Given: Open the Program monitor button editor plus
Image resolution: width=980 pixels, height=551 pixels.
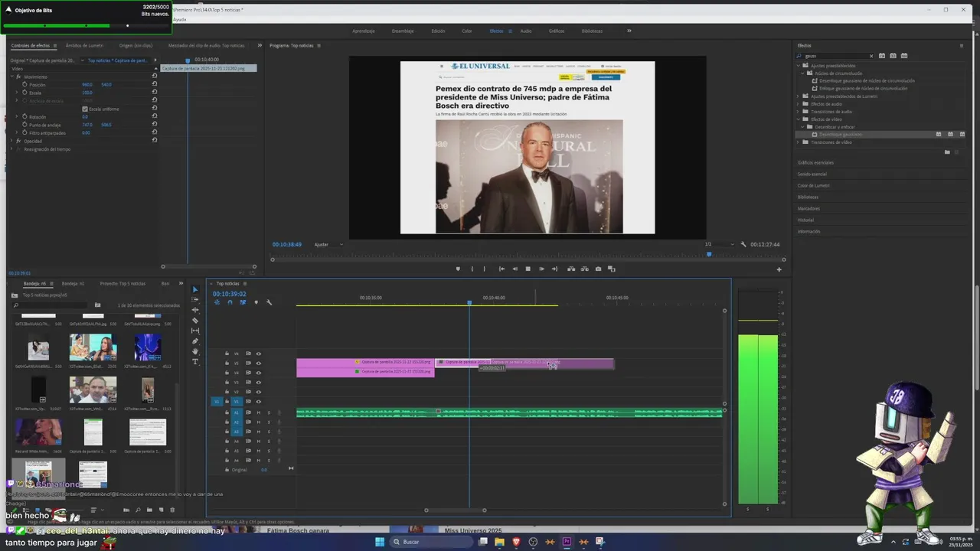Looking at the screenshot, I should pos(779,269).
